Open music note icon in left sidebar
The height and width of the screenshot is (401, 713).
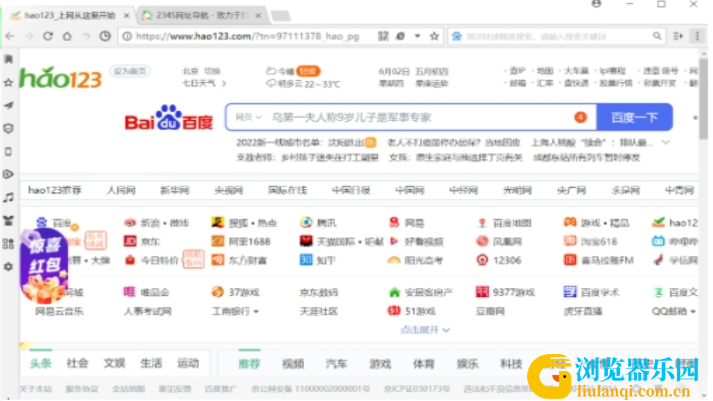pyautogui.click(x=9, y=197)
